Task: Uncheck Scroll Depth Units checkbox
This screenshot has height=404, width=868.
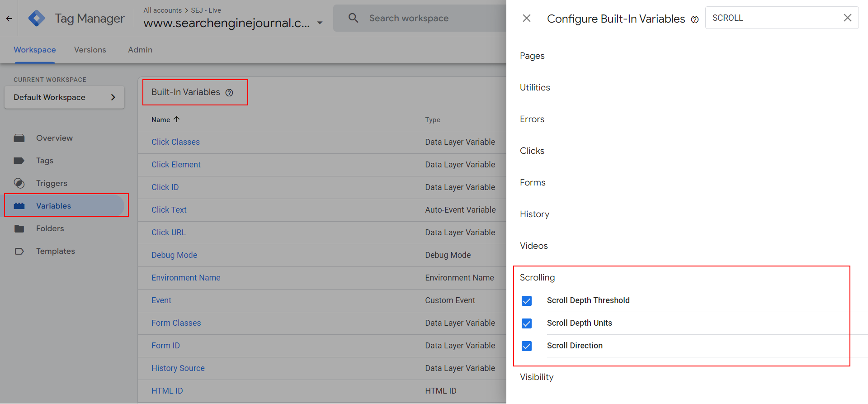Action: click(x=527, y=323)
